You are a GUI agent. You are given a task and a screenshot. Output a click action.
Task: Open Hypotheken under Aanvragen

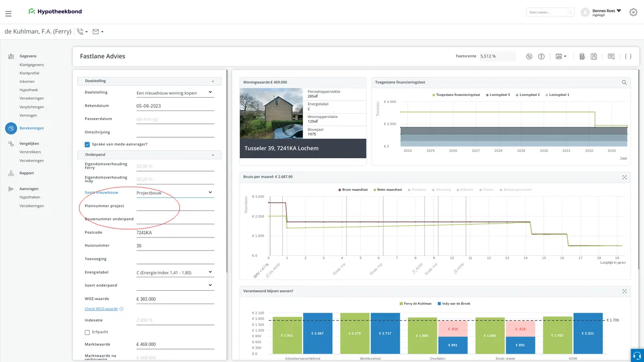(x=30, y=197)
